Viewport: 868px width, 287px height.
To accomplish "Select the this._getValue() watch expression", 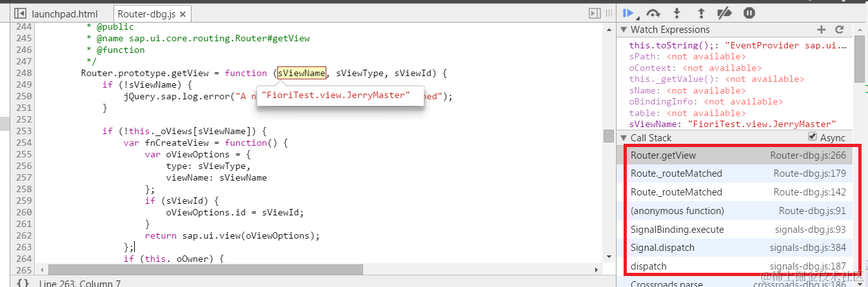I will click(716, 79).
